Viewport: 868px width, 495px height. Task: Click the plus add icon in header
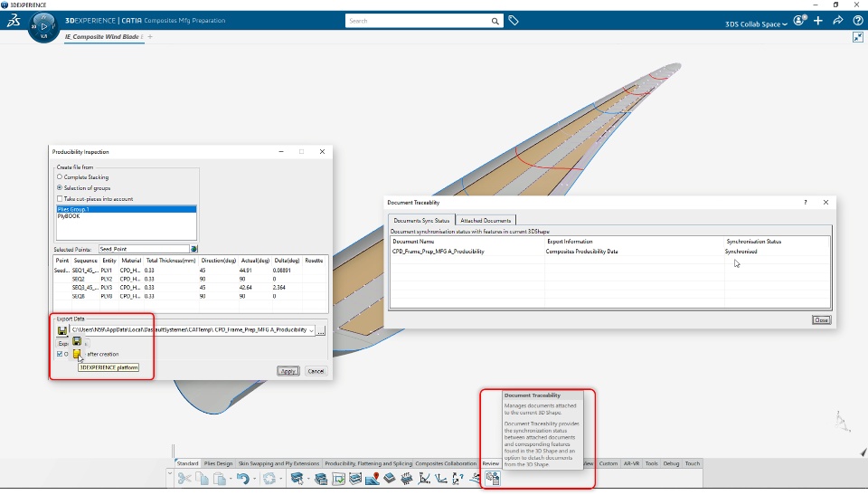(x=818, y=21)
